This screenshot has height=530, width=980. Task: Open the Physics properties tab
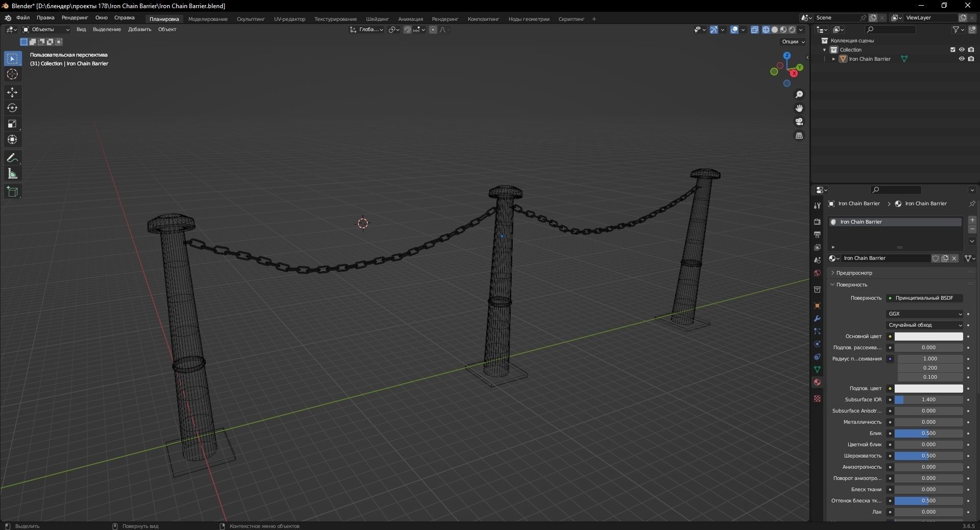click(817, 344)
